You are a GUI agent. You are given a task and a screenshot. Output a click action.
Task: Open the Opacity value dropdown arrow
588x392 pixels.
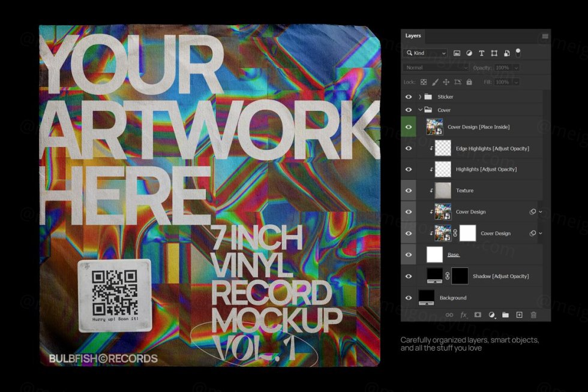[516, 68]
